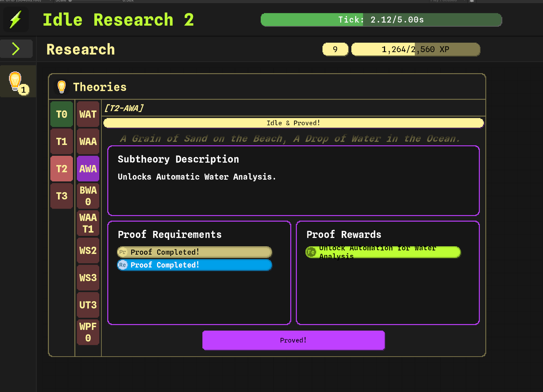543x392 pixels.
Task: Choose the WAA subtheory entry
Action: (x=88, y=142)
